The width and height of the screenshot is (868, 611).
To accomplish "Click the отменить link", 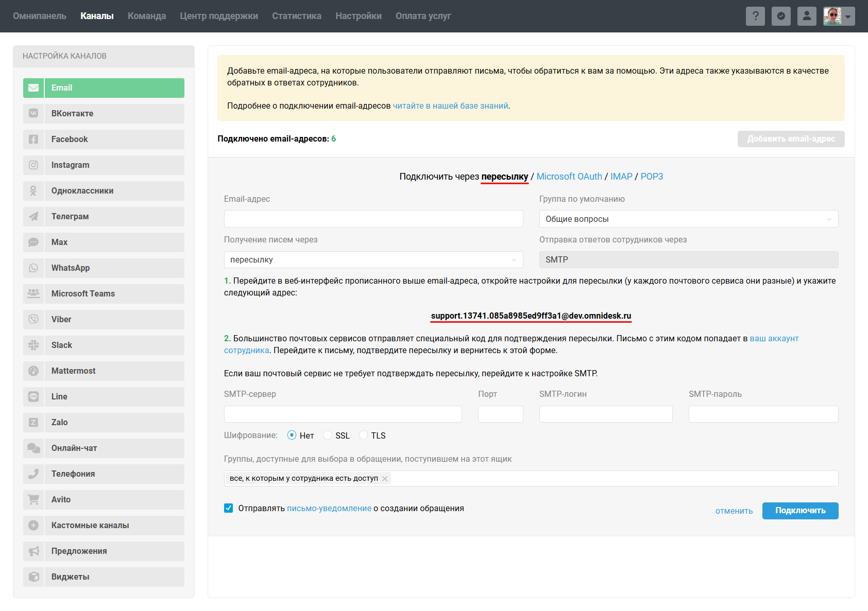I will tap(734, 511).
